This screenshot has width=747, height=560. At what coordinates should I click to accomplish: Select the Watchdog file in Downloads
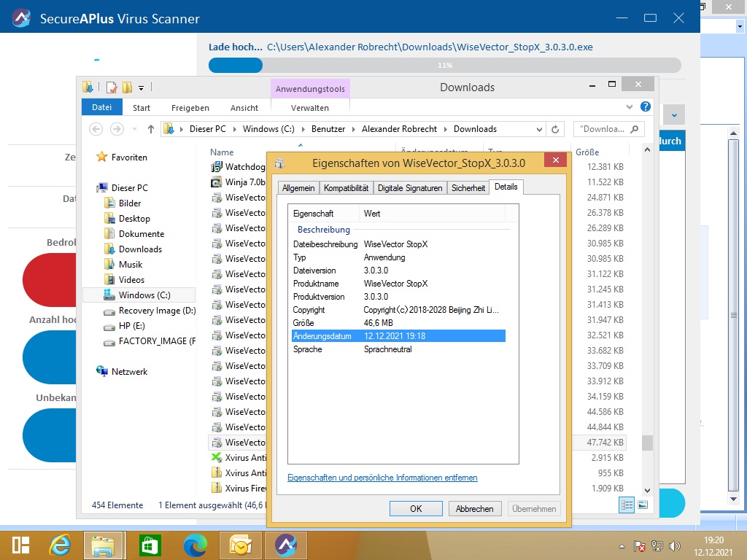coord(239,167)
